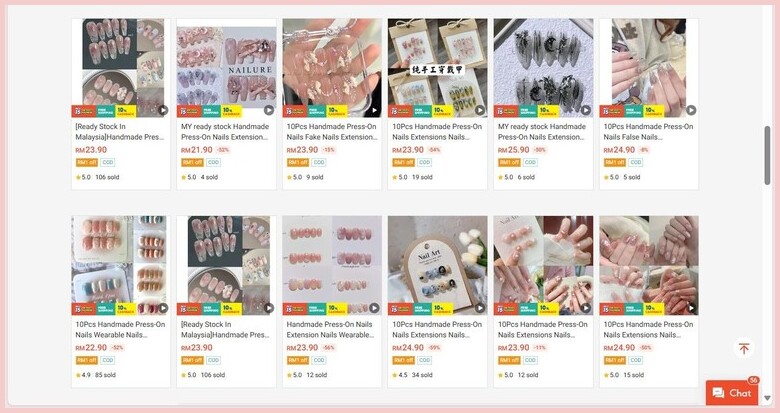Open 'Handmade Press-On Nails Extension Nails Wearable' title

(331, 329)
